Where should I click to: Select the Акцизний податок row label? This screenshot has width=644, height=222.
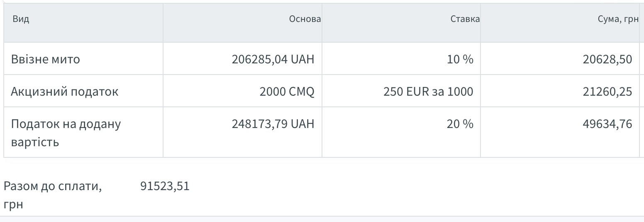coord(64,92)
